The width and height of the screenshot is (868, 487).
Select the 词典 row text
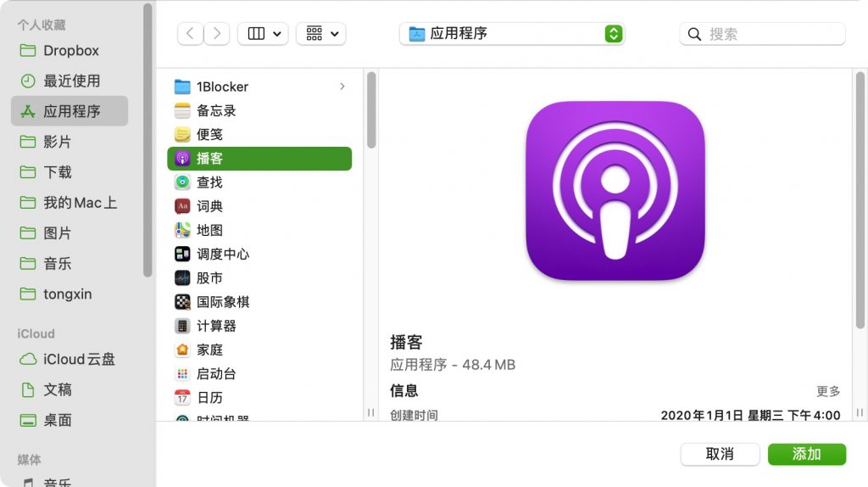tap(210, 207)
